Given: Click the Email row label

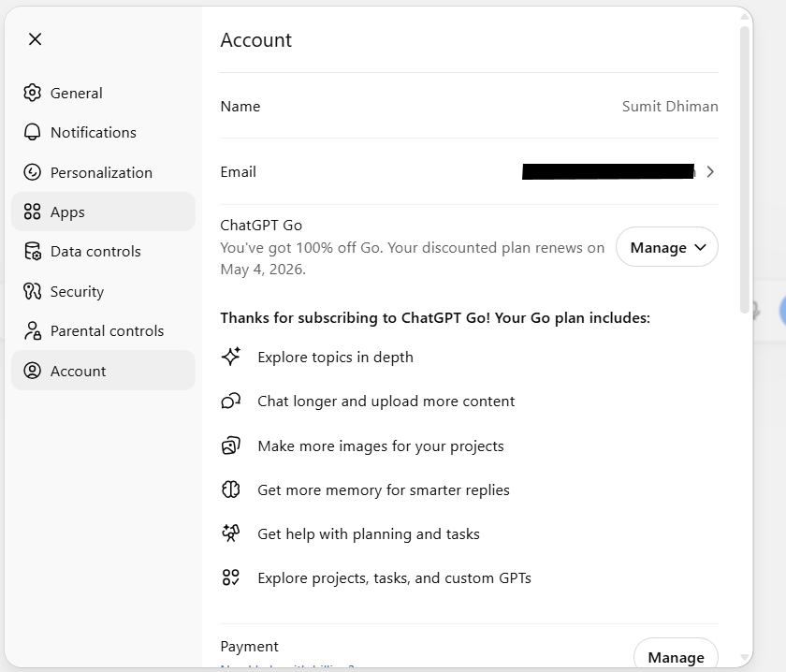Looking at the screenshot, I should pos(238,172).
